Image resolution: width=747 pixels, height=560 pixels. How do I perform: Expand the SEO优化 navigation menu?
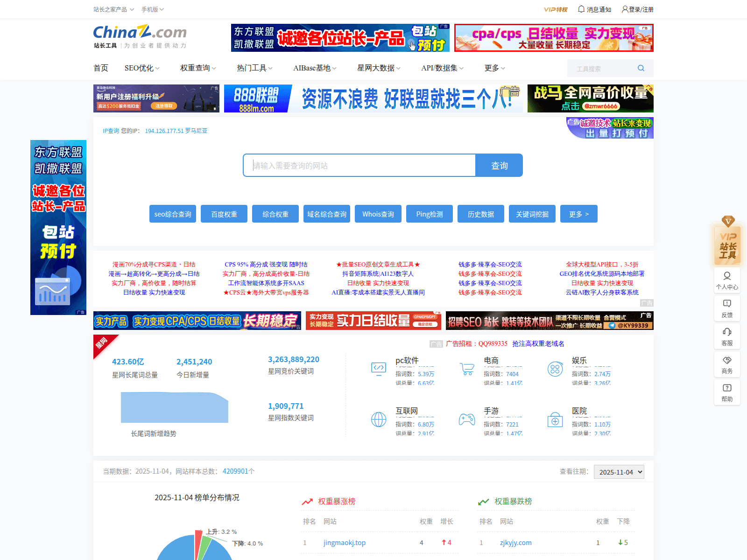click(142, 68)
